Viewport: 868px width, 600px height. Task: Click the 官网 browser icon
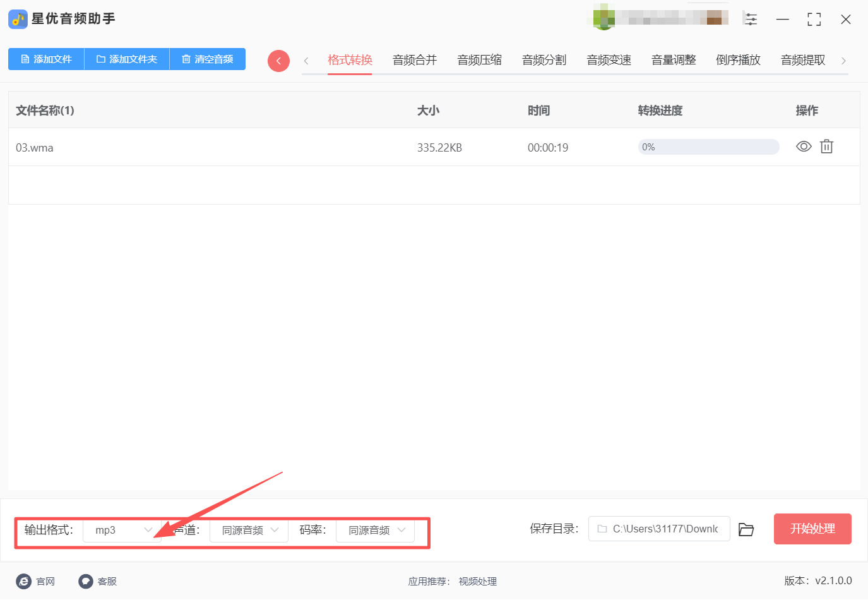click(x=23, y=581)
